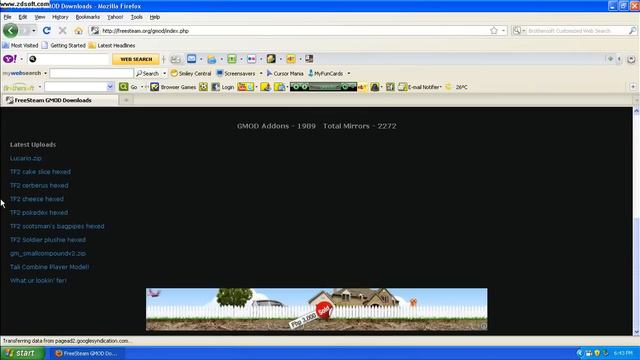Viewport: 640px width, 360px height.
Task: Reload the page with the refresh icon
Action: [47, 31]
